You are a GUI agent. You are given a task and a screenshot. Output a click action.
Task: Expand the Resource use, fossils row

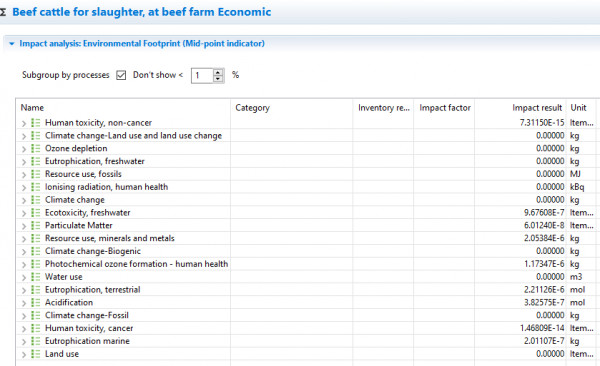(x=24, y=174)
